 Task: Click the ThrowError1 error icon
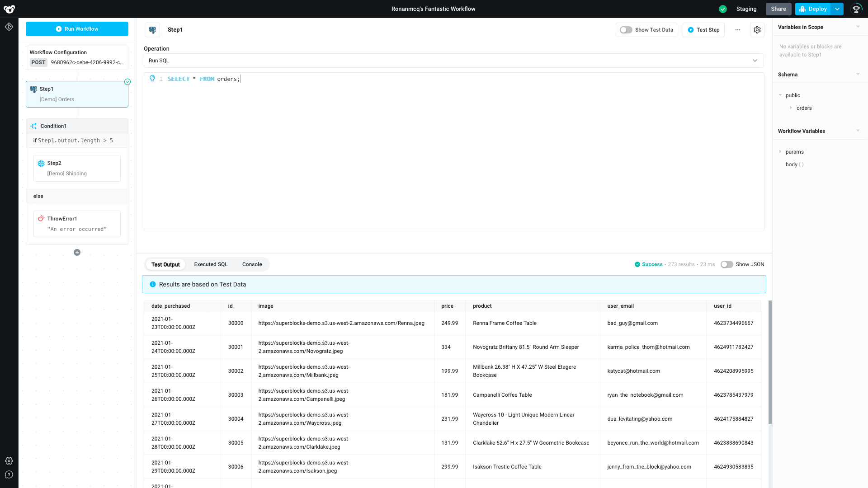click(41, 219)
